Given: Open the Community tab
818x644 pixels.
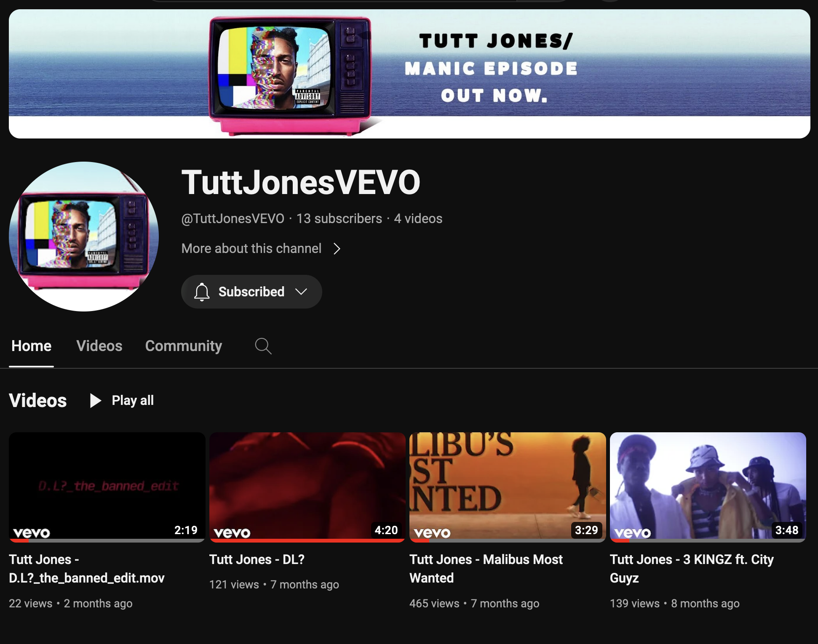Looking at the screenshot, I should coord(184,346).
